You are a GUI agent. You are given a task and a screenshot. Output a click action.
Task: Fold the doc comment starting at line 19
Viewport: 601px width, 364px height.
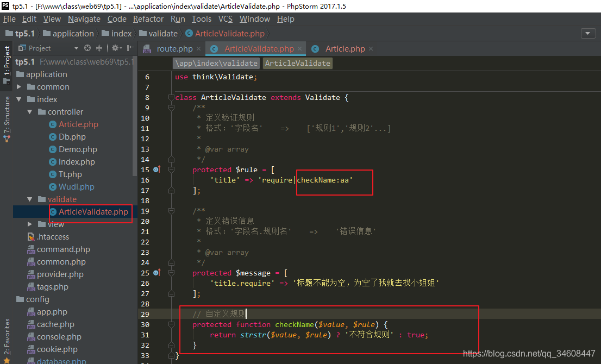coord(171,211)
